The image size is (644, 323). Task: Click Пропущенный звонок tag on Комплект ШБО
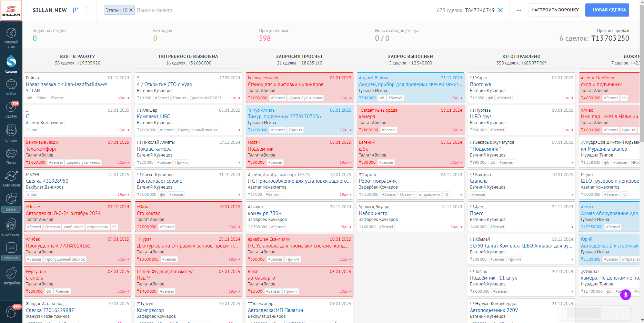coord(198,130)
